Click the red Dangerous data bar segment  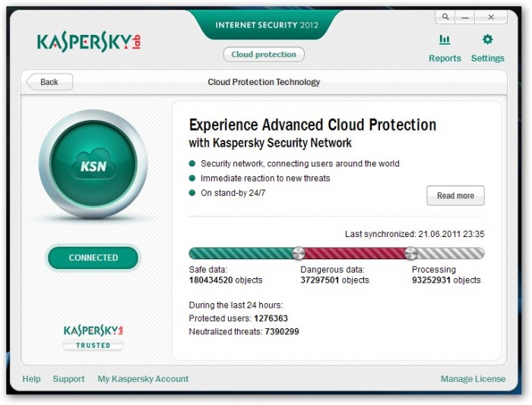[355, 253]
